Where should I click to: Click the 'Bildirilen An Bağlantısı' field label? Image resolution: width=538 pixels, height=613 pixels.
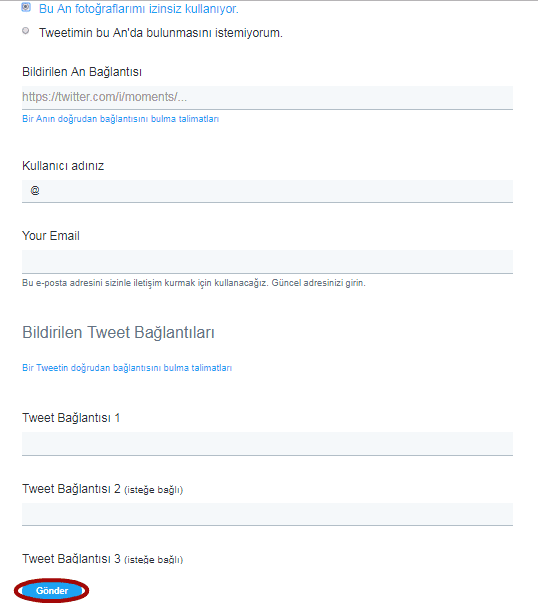click(x=82, y=72)
